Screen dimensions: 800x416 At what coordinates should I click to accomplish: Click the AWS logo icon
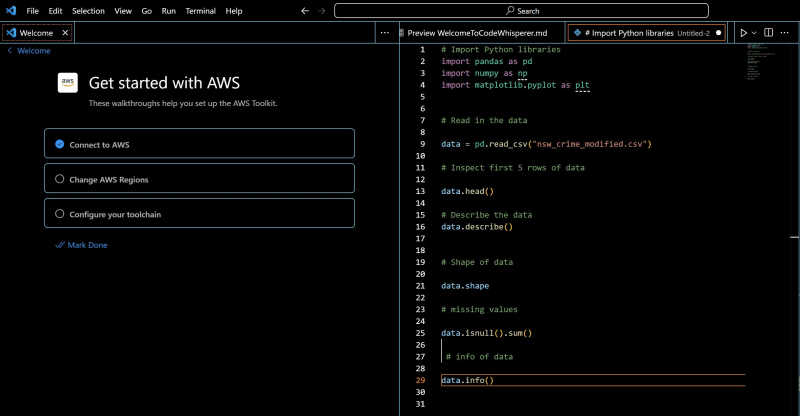[68, 83]
